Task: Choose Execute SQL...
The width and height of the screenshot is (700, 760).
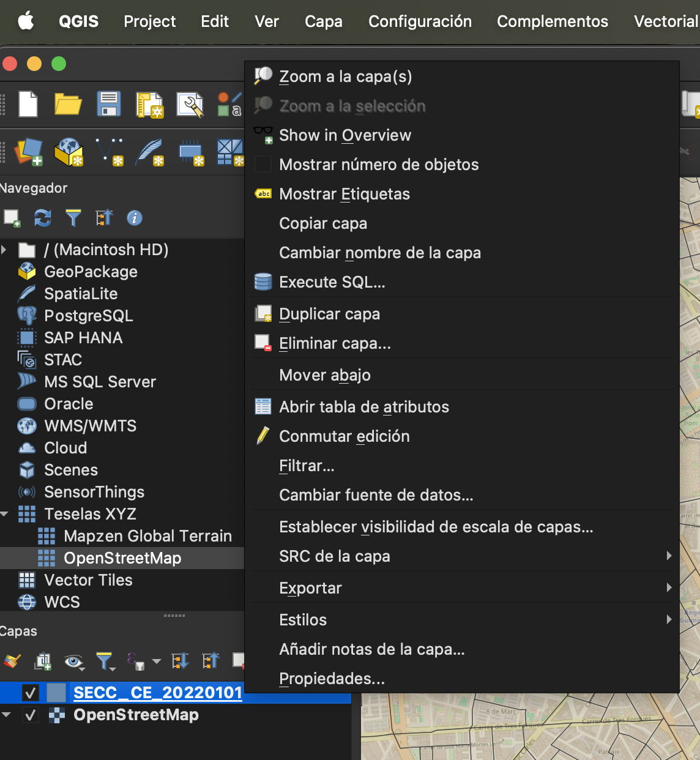Action: pyautogui.click(x=462, y=282)
